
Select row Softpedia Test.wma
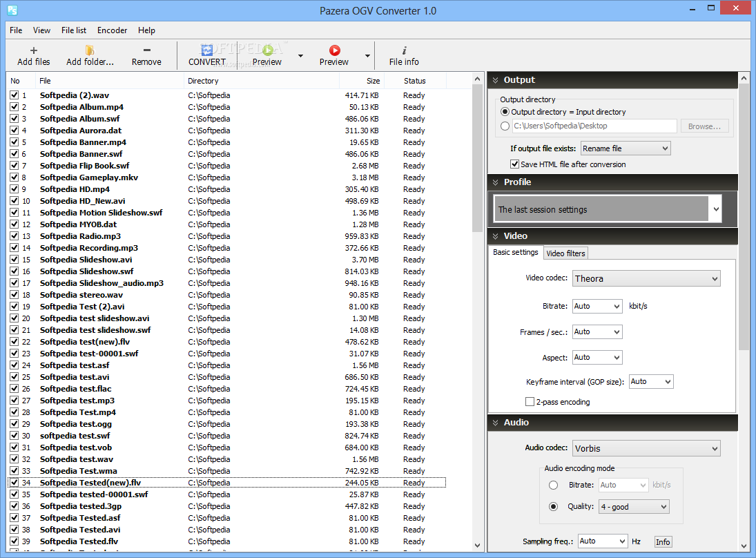(226, 471)
